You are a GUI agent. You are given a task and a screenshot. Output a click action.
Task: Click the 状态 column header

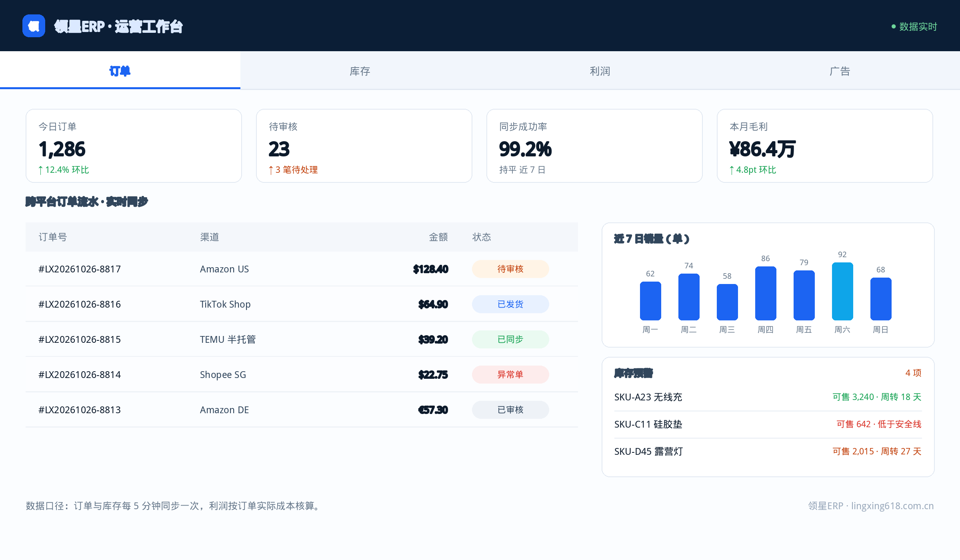tap(482, 237)
